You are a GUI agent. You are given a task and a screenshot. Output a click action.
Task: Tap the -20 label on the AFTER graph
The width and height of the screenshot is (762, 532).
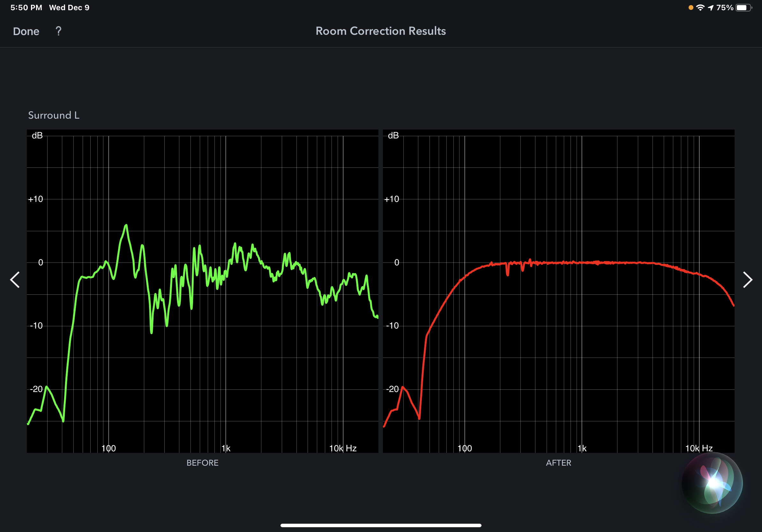(x=392, y=389)
